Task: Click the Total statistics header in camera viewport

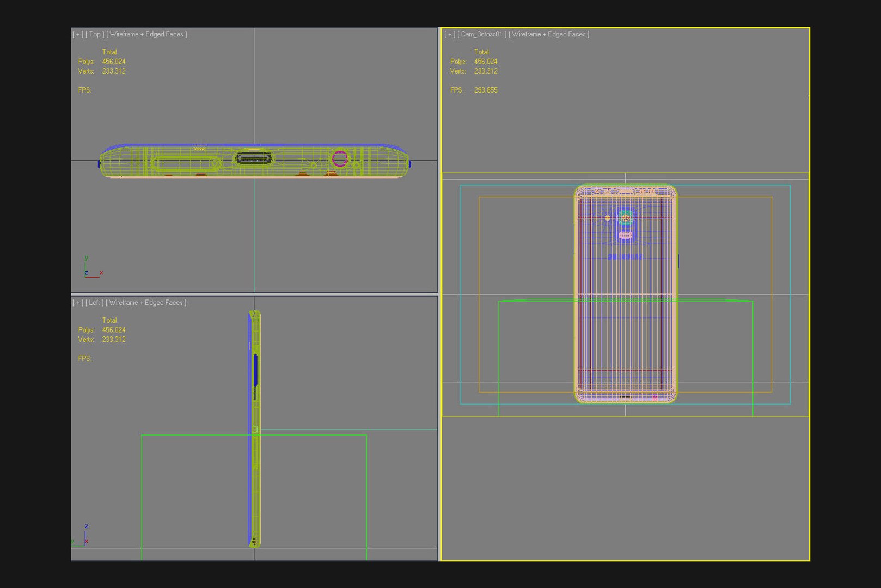Action: pos(481,52)
